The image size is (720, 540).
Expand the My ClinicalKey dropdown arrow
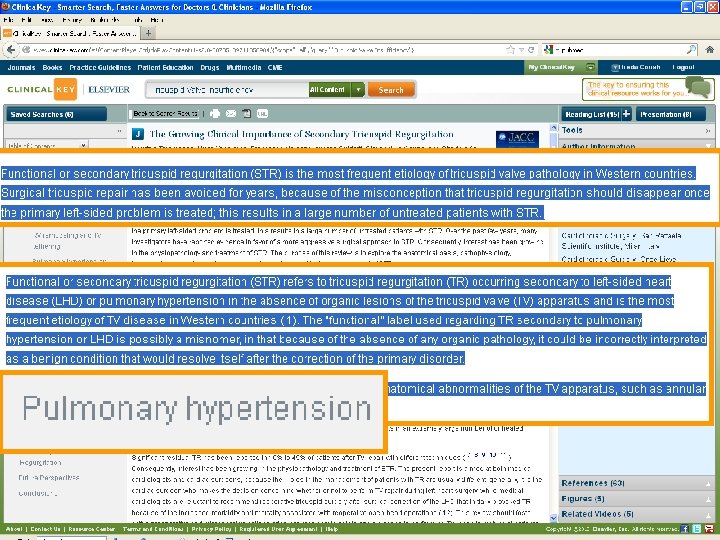pyautogui.click(x=591, y=68)
